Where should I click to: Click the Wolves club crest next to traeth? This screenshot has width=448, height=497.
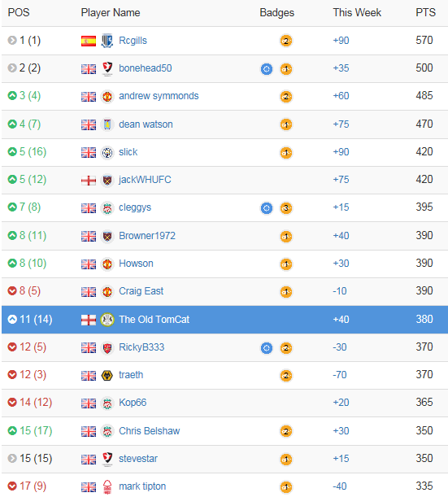[x=107, y=375]
